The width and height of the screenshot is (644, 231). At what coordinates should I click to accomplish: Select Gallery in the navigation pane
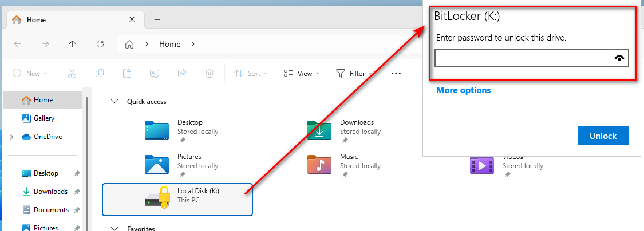pos(44,118)
